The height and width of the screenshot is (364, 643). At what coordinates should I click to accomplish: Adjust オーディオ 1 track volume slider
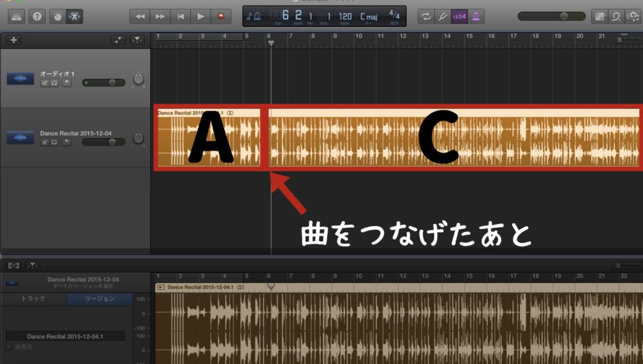pyautogui.click(x=104, y=83)
